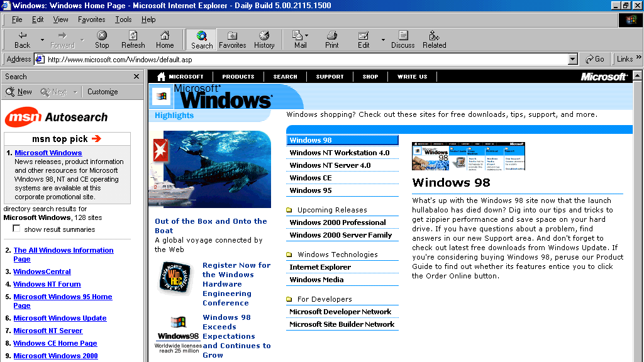644x362 pixels.
Task: Open the Favorites menu
Action: (91, 19)
